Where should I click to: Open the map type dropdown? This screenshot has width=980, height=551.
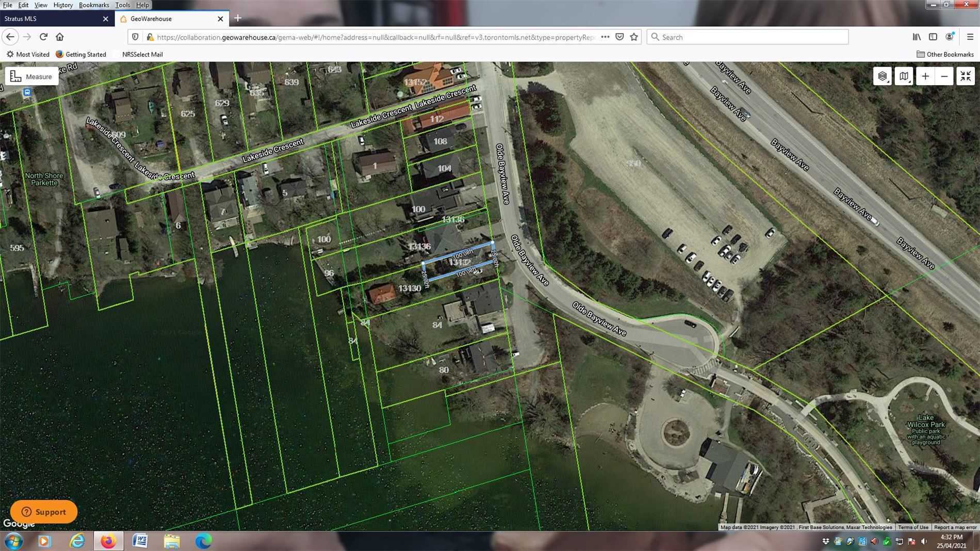[x=904, y=76]
